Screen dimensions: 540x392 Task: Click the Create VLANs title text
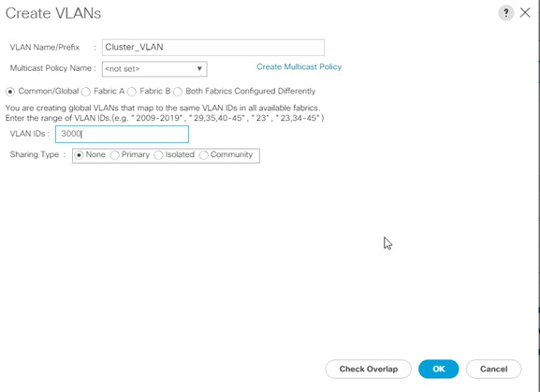[53, 13]
